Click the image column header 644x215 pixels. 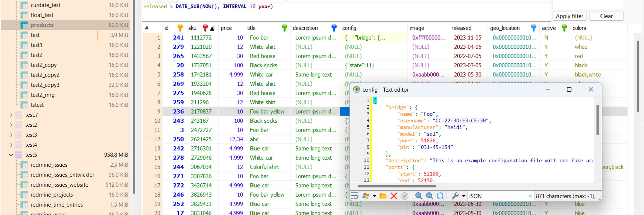pyautogui.click(x=428, y=28)
